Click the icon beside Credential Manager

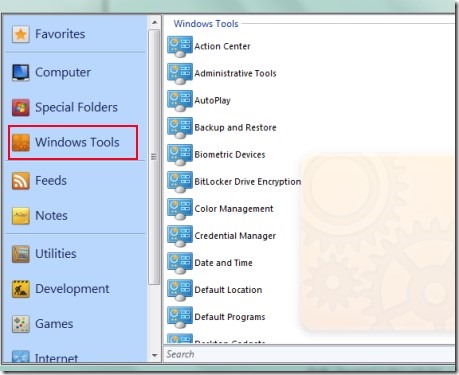click(180, 236)
